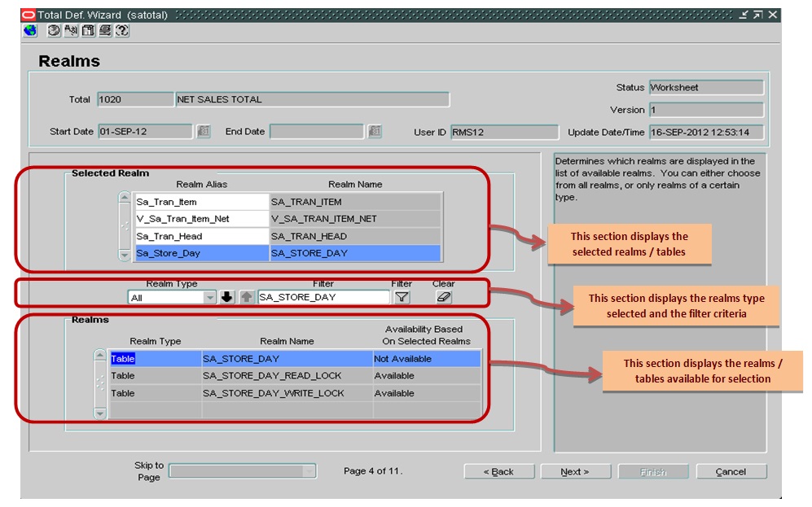Cancel the Total Definition Wizard
The width and height of the screenshot is (812, 507).
click(731, 471)
